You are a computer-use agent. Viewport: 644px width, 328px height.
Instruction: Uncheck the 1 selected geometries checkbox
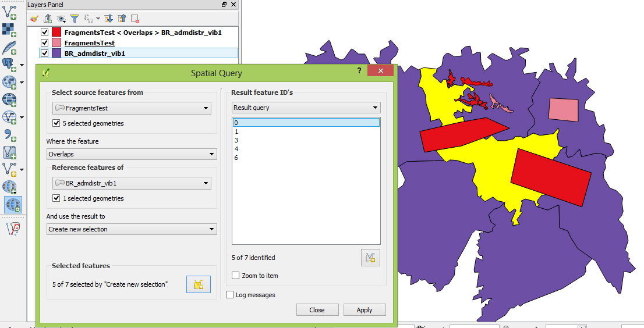tap(56, 198)
